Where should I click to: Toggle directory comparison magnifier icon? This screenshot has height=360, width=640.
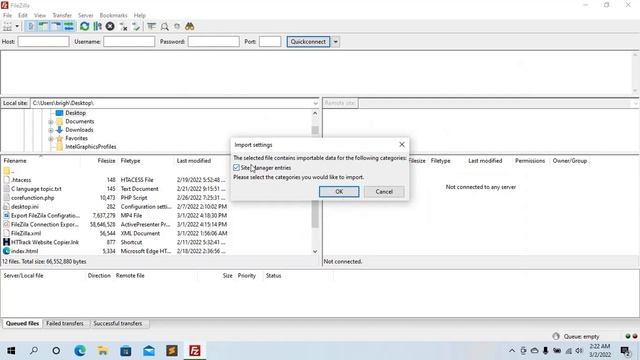(x=164, y=27)
